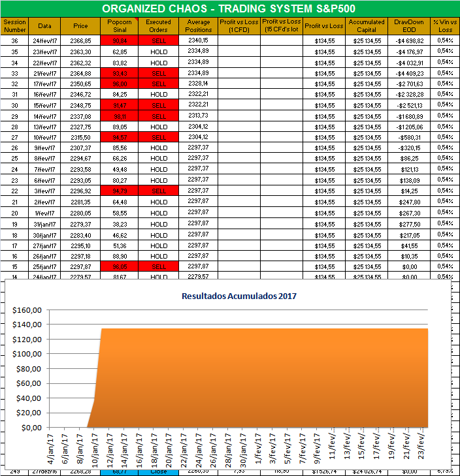
Task: Select the Executed Orders header
Action: (x=158, y=26)
